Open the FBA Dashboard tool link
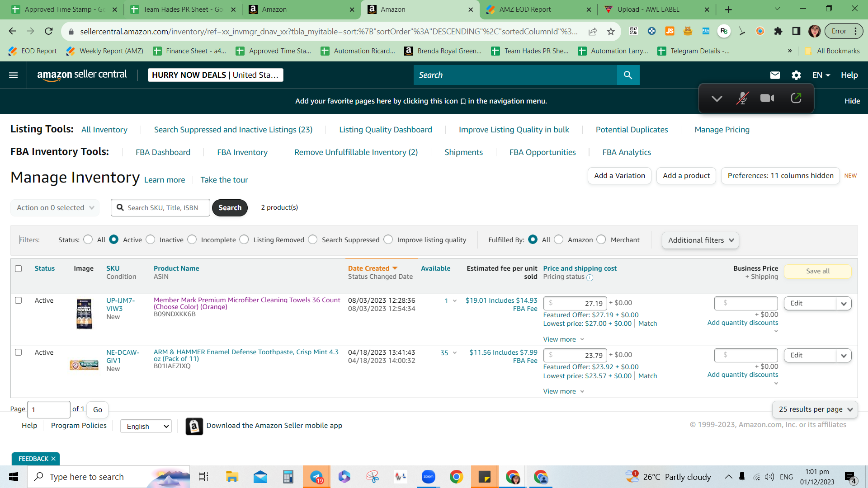868x488 pixels. [x=163, y=152]
